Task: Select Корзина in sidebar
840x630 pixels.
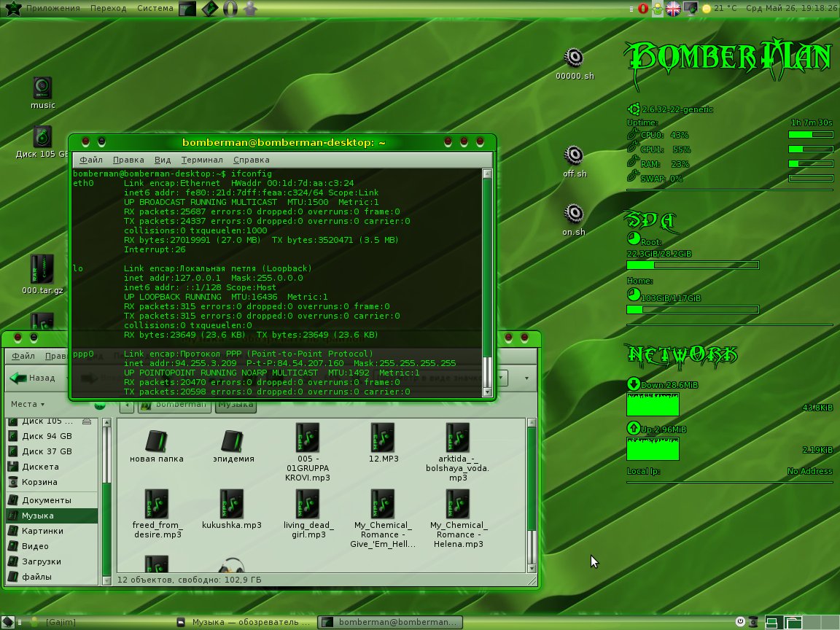Action: coord(52,482)
